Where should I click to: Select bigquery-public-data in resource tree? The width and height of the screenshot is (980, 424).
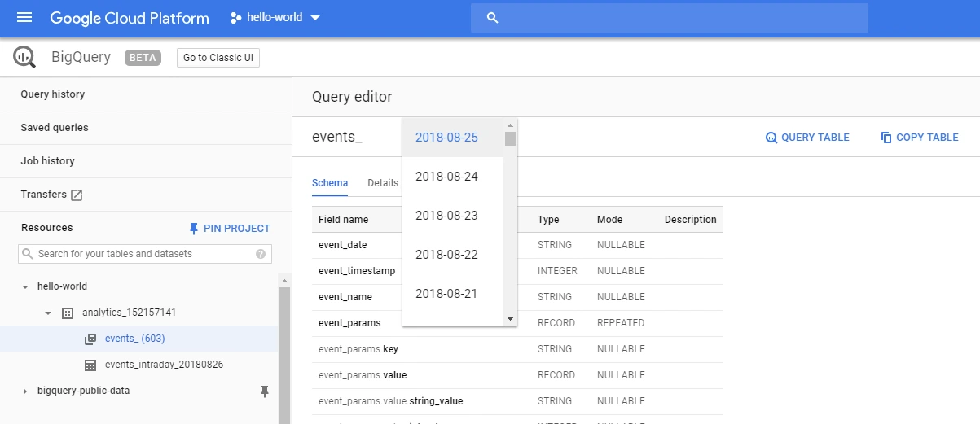pyautogui.click(x=83, y=391)
